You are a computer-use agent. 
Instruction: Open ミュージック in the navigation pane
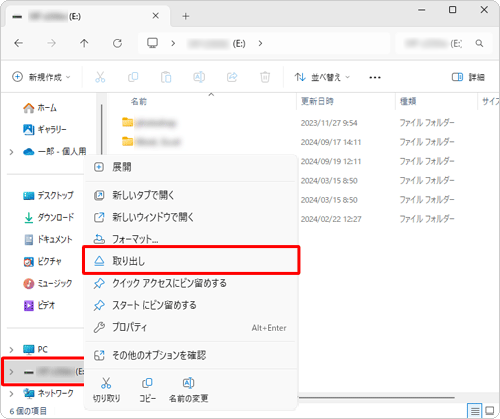48,283
